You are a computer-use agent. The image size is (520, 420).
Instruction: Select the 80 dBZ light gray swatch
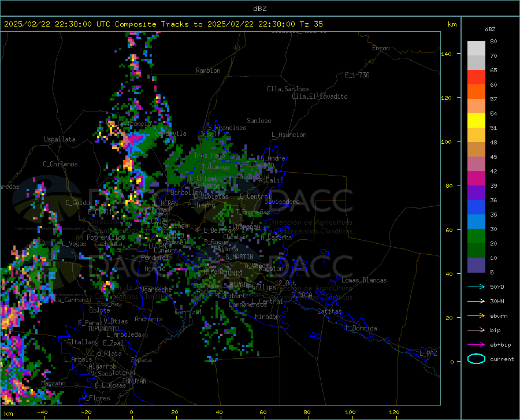pyautogui.click(x=476, y=49)
